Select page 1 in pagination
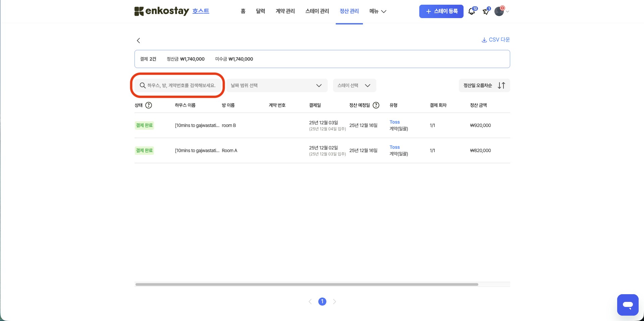The width and height of the screenshot is (644, 321). pos(322,302)
